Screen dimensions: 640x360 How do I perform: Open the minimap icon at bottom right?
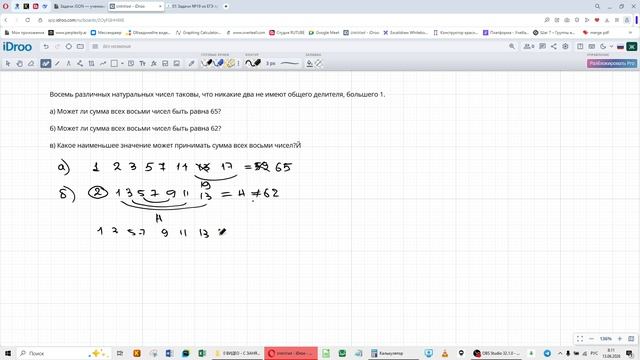click(631, 339)
